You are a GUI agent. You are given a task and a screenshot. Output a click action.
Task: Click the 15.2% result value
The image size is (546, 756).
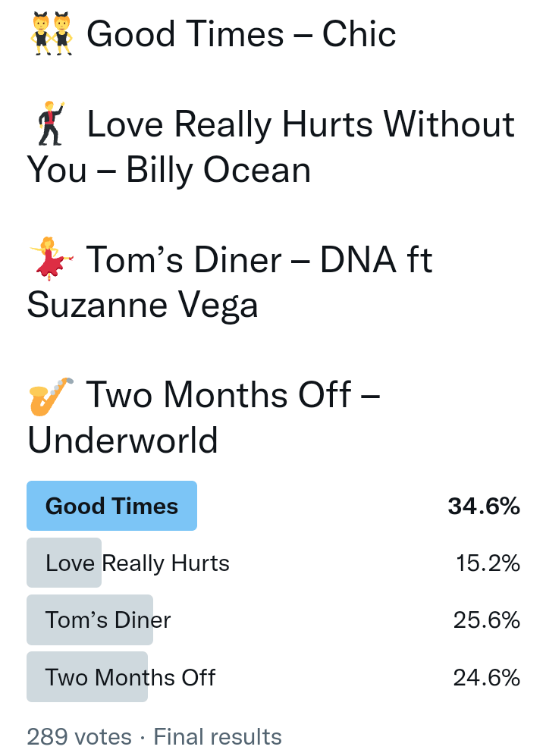[488, 563]
